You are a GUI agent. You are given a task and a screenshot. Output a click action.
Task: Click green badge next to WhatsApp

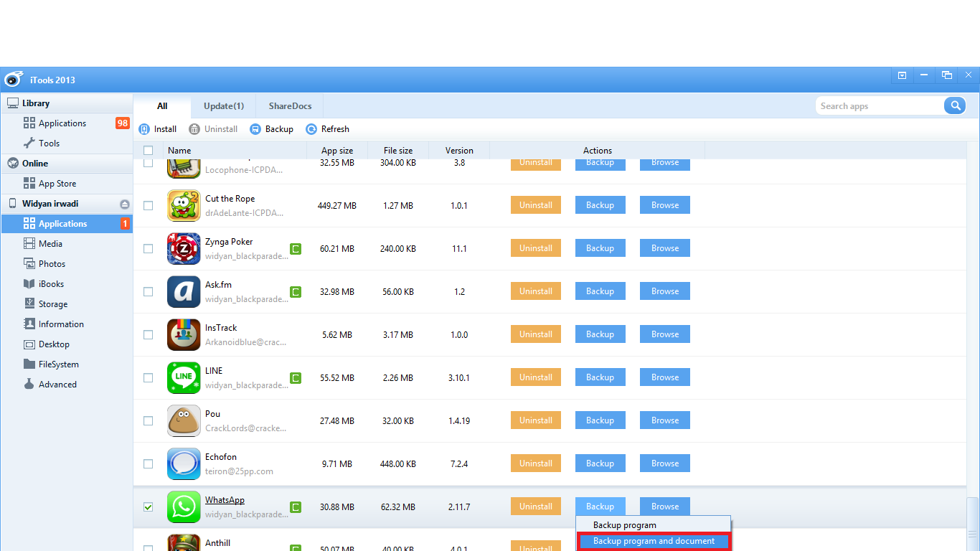296,507
